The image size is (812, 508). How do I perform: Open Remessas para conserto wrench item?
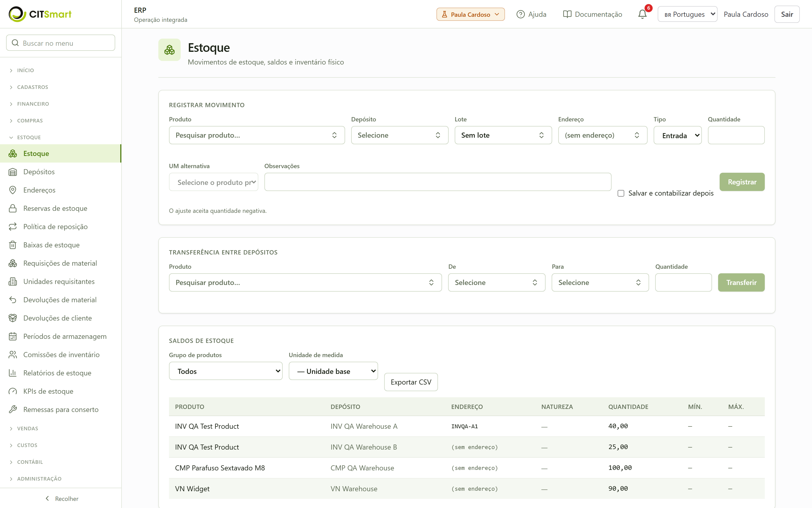tap(61, 409)
